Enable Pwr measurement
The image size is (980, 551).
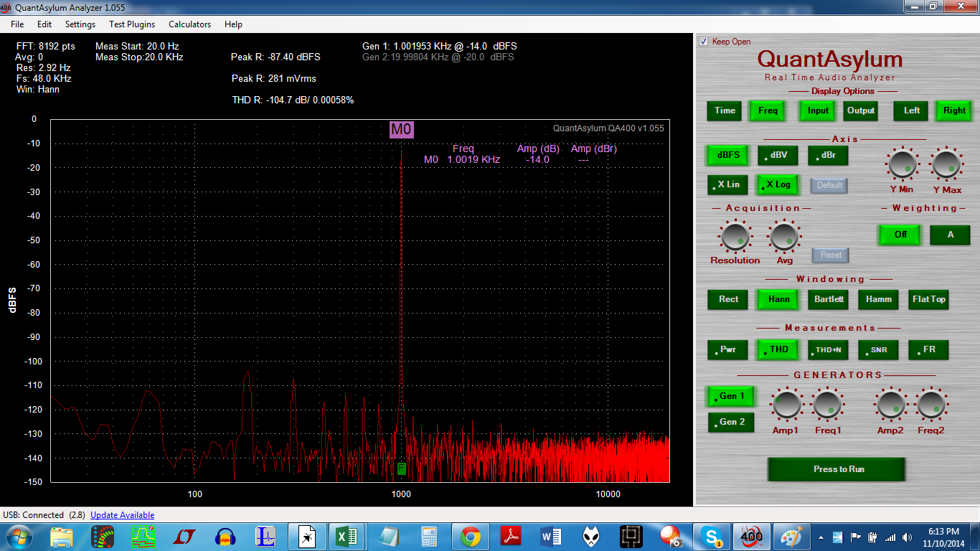[727, 350]
